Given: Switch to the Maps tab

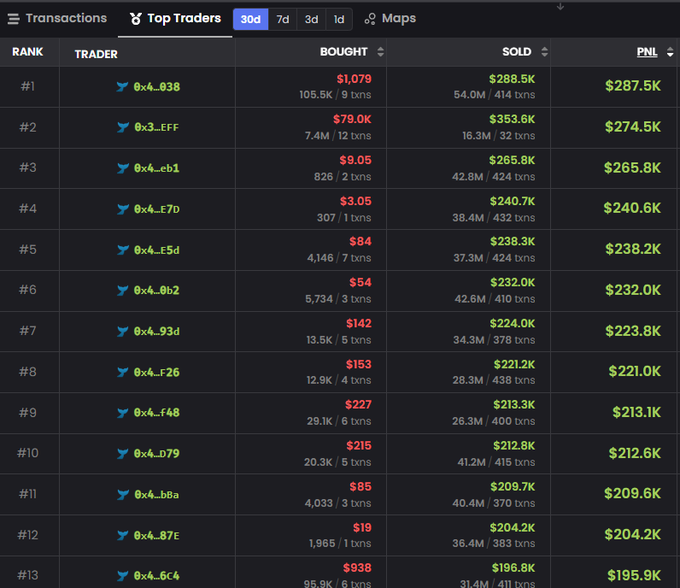Looking at the screenshot, I should (390, 19).
